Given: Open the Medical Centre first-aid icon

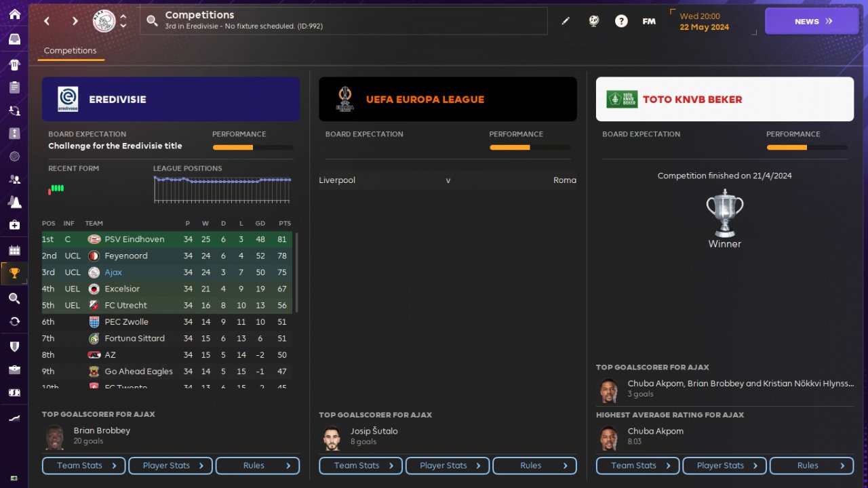Looking at the screenshot, I should tap(14, 225).
